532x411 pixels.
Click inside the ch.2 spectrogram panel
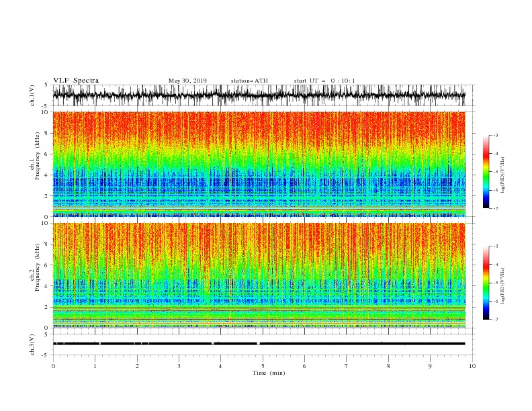click(259, 275)
